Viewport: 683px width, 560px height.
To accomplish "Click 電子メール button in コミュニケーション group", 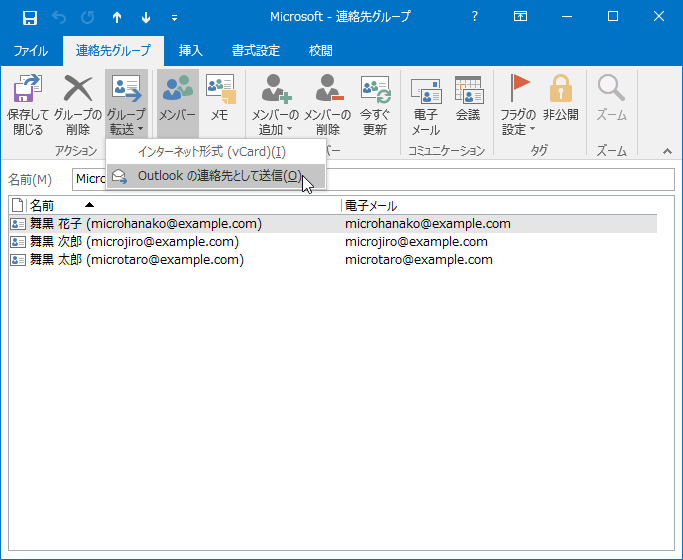I will [x=426, y=105].
